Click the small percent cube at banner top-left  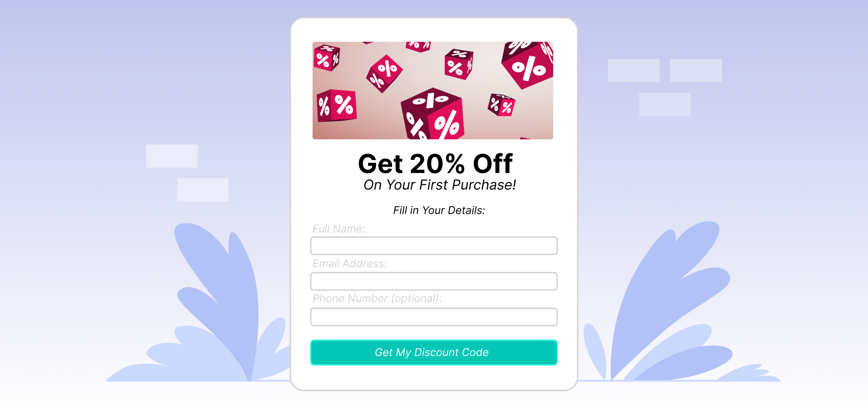(327, 58)
